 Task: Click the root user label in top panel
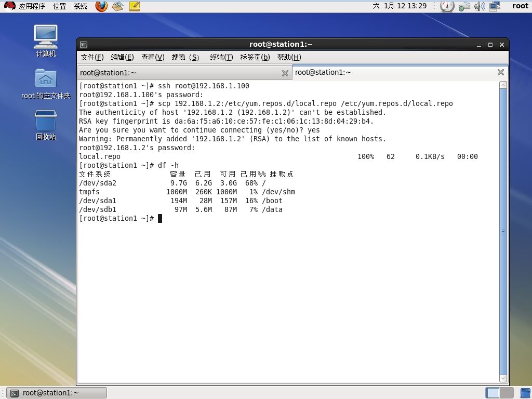[x=520, y=6]
